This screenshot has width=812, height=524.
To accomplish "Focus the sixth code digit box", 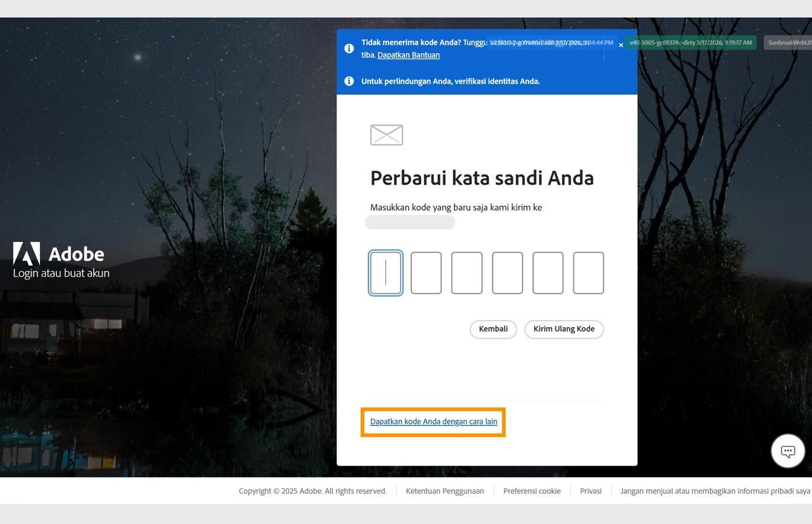I will (588, 273).
